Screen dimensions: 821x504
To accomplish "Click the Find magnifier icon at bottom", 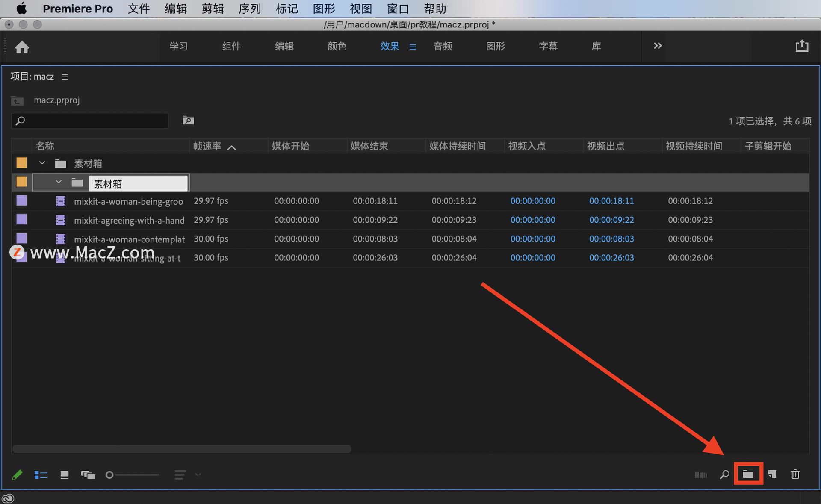I will [724, 475].
